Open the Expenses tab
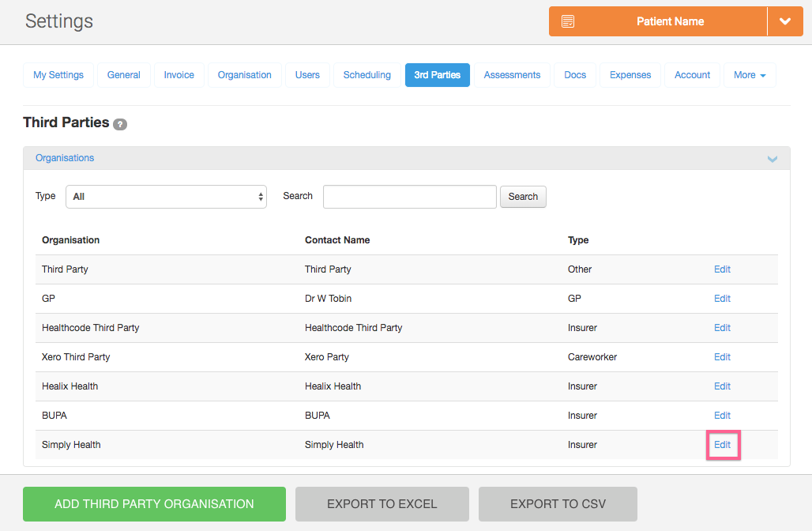This screenshot has width=812, height=531. [630, 75]
